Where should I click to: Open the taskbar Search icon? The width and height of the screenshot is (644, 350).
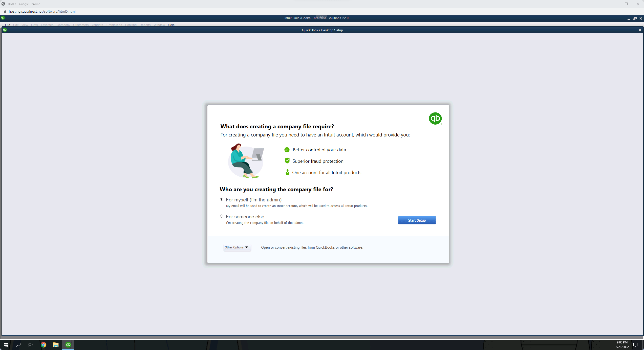18,345
